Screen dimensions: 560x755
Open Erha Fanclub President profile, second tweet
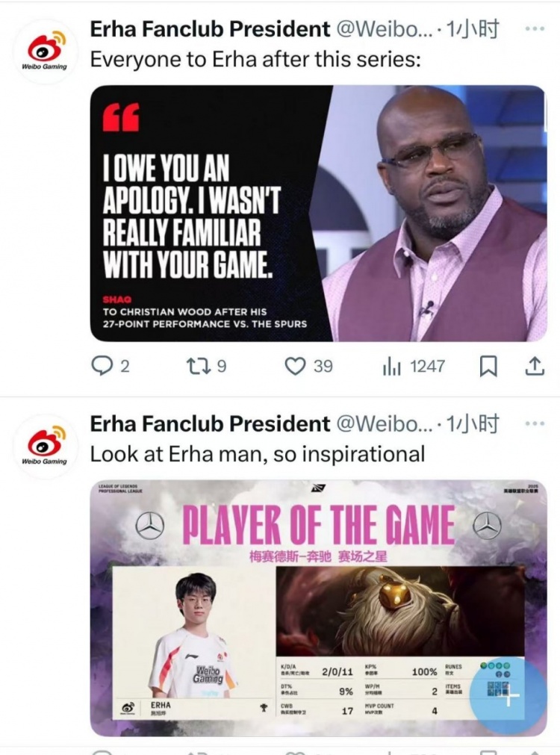[210, 424]
